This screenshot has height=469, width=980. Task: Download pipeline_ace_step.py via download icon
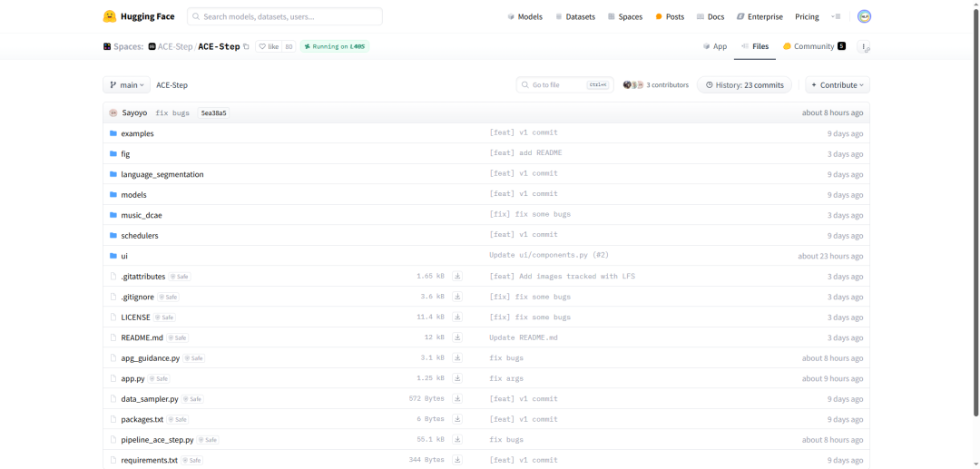457,440
